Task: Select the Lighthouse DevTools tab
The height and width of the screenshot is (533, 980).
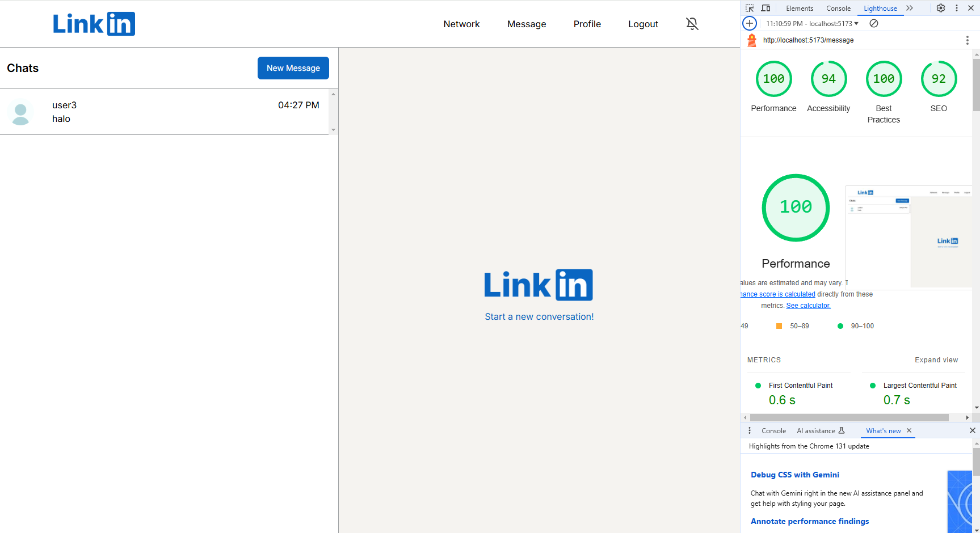Action: tap(880, 8)
